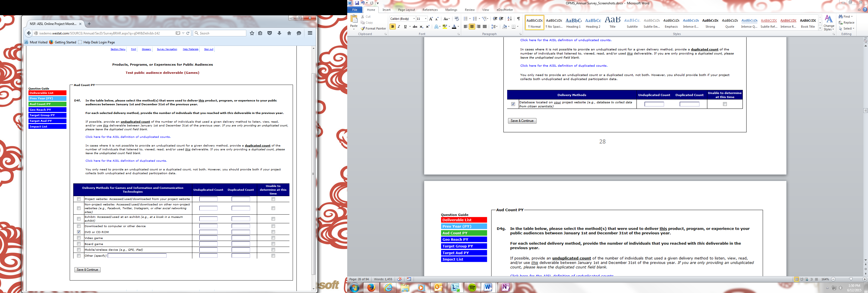Apply justify text alignment

(484, 27)
